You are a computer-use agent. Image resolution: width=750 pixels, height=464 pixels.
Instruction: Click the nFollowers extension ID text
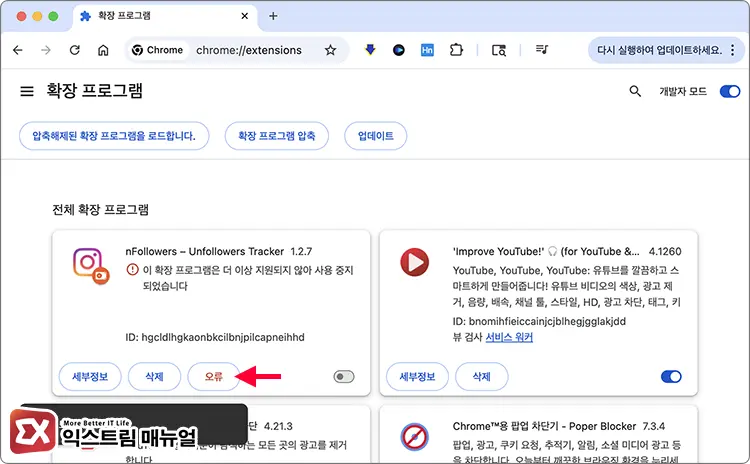(x=215, y=337)
